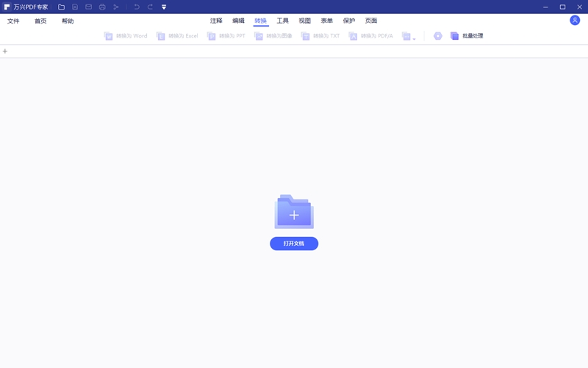Switch to the 注释 tab
This screenshot has height=368, width=588.
[216, 21]
